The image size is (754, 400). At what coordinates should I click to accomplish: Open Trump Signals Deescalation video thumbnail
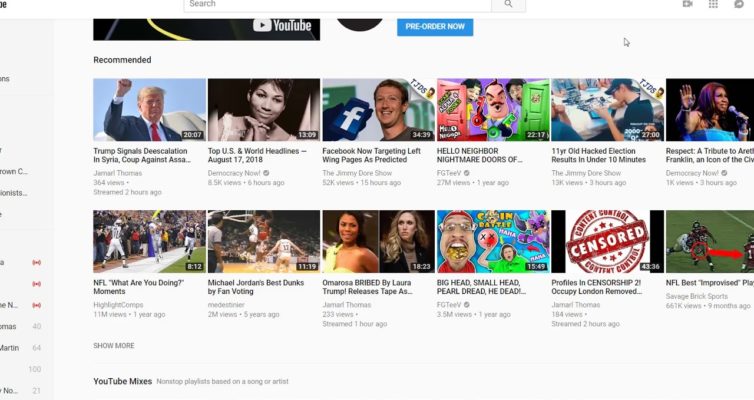[149, 110]
